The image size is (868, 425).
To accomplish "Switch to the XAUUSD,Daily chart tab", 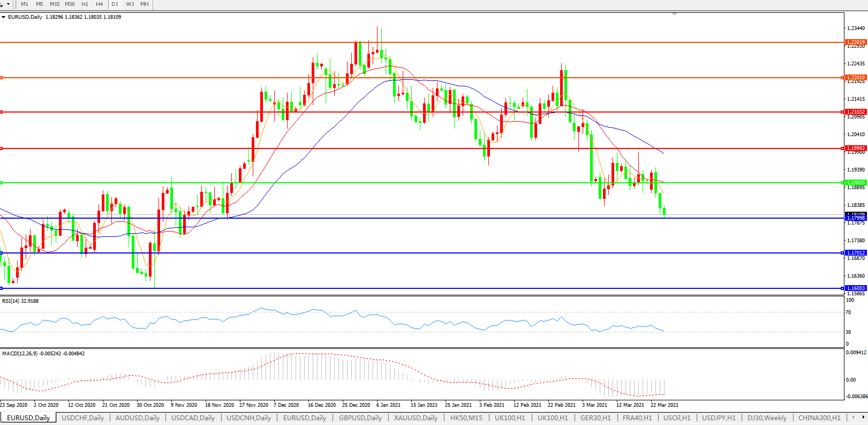I will [x=416, y=418].
